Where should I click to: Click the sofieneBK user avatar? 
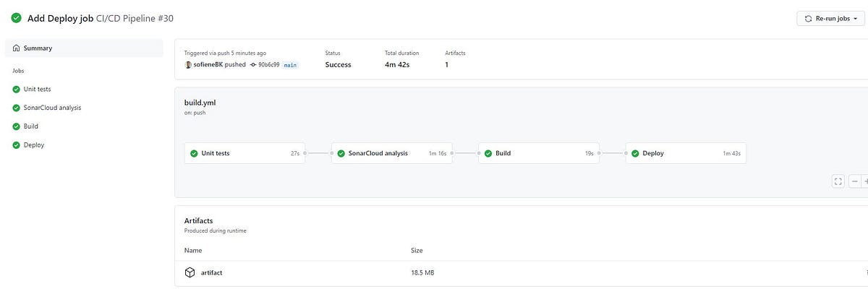tap(188, 64)
